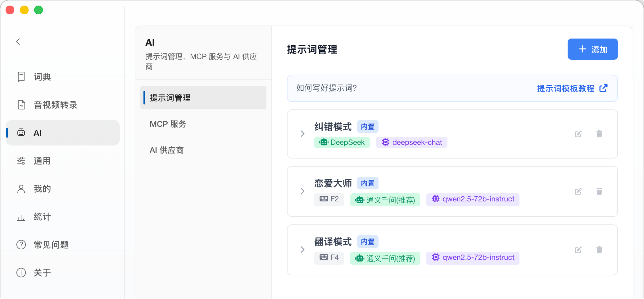Viewport: 644px width, 299px height.
Task: Expand the 恋爱大师 prompt card
Action: tap(302, 191)
